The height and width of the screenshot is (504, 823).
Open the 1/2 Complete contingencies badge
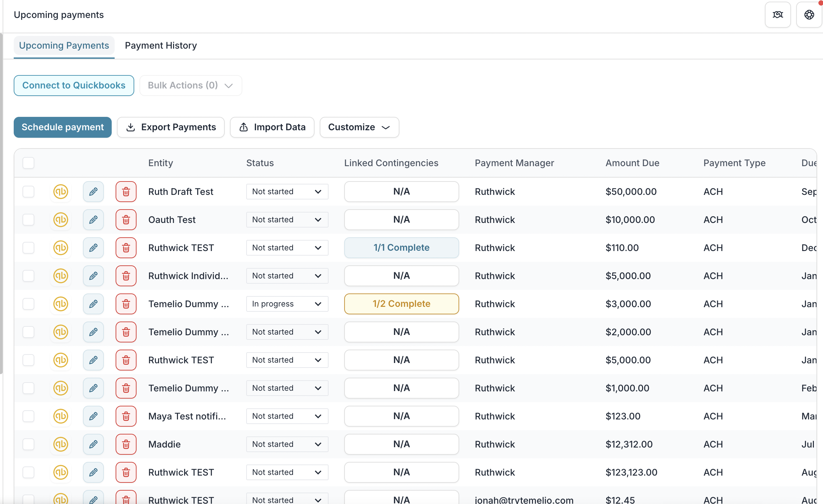point(401,304)
